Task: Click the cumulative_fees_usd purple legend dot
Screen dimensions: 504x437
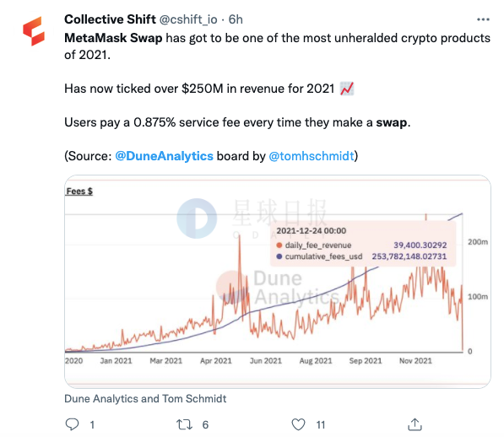Action: pos(279,256)
